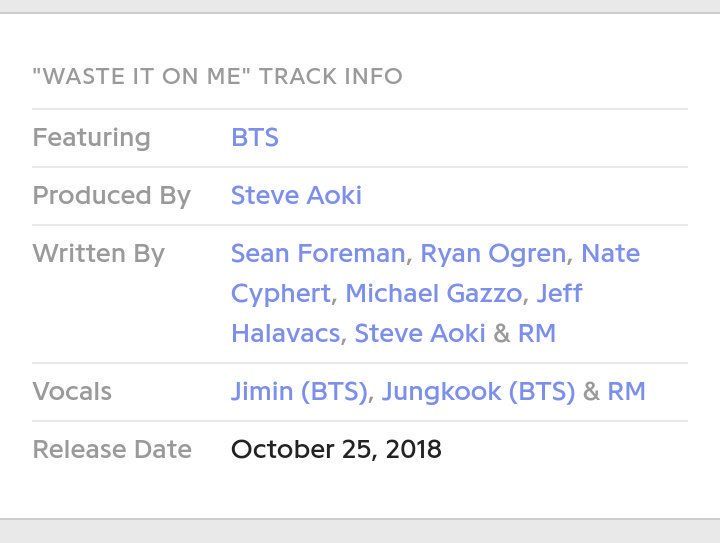Open Jeff Halavacs writer link
Screen dimensions: 720x543
tap(559, 293)
